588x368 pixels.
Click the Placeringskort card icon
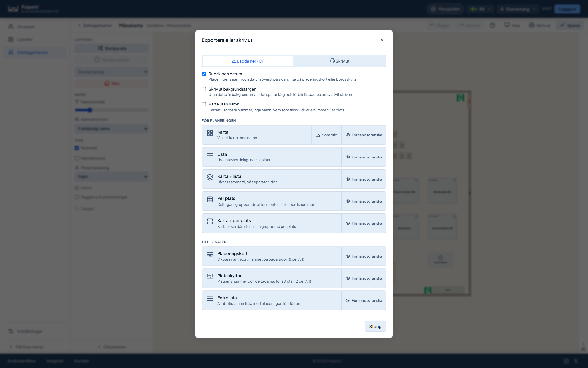pyautogui.click(x=210, y=254)
